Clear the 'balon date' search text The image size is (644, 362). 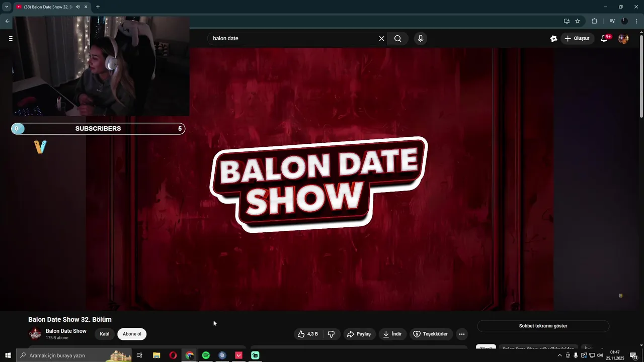(381, 39)
